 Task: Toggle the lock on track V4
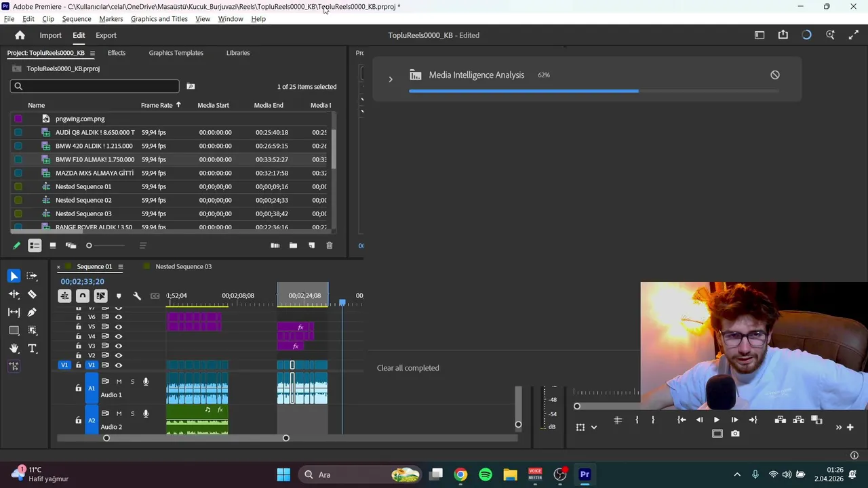[78, 336]
